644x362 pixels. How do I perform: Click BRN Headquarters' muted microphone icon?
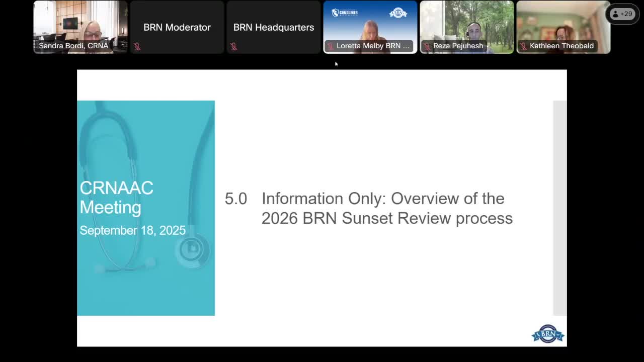233,46
